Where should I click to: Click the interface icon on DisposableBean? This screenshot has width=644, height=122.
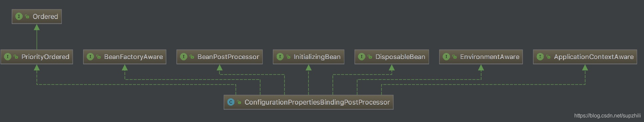pos(362,57)
